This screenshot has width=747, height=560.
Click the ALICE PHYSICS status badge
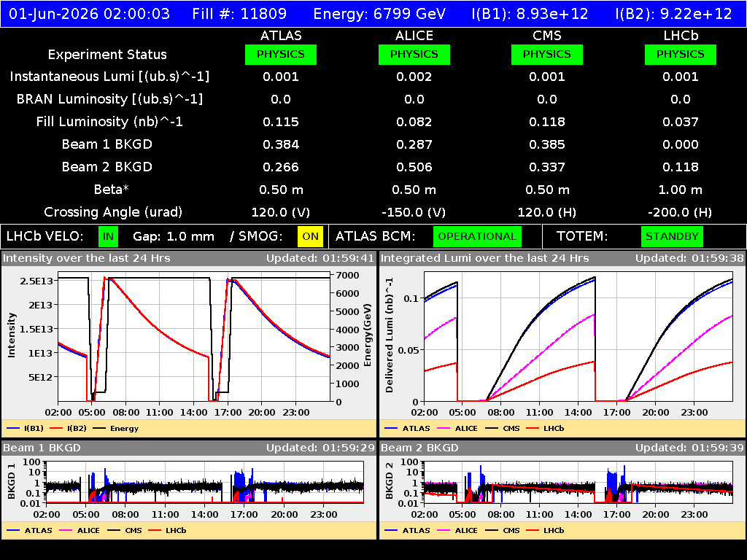[x=414, y=54]
